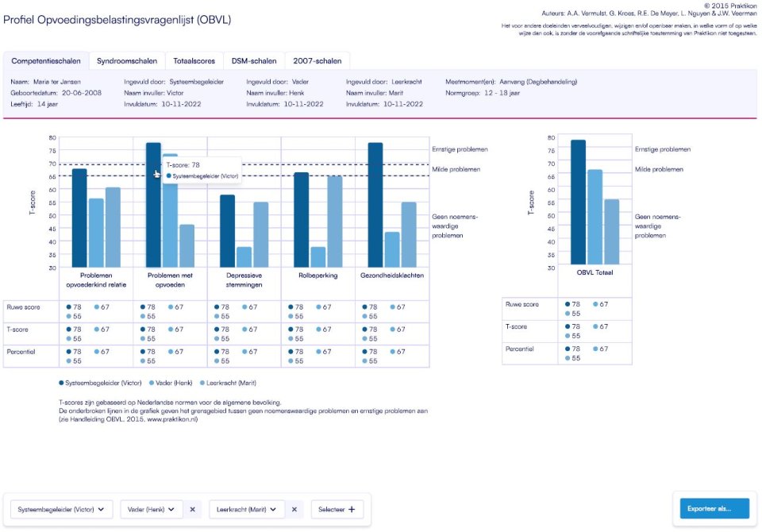Select the Competentieschalen tab

pyautogui.click(x=44, y=61)
